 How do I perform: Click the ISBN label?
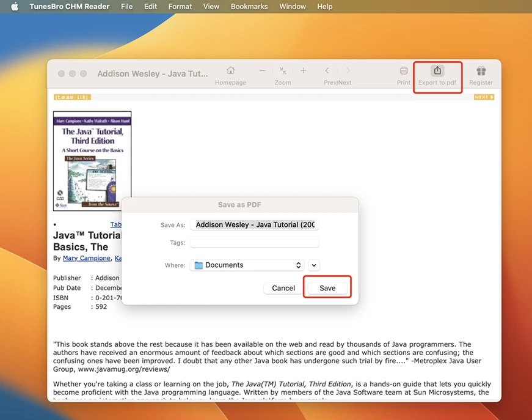(60, 298)
